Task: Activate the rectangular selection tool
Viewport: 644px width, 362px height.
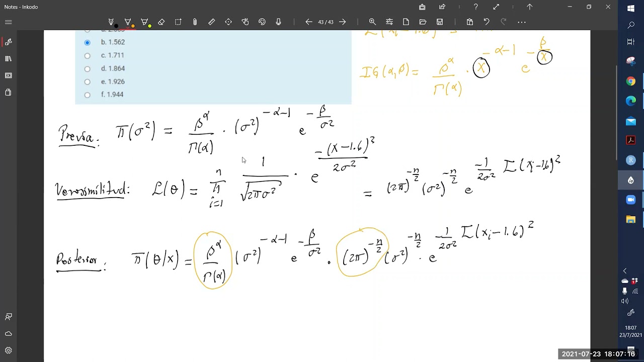Action: tap(178, 22)
